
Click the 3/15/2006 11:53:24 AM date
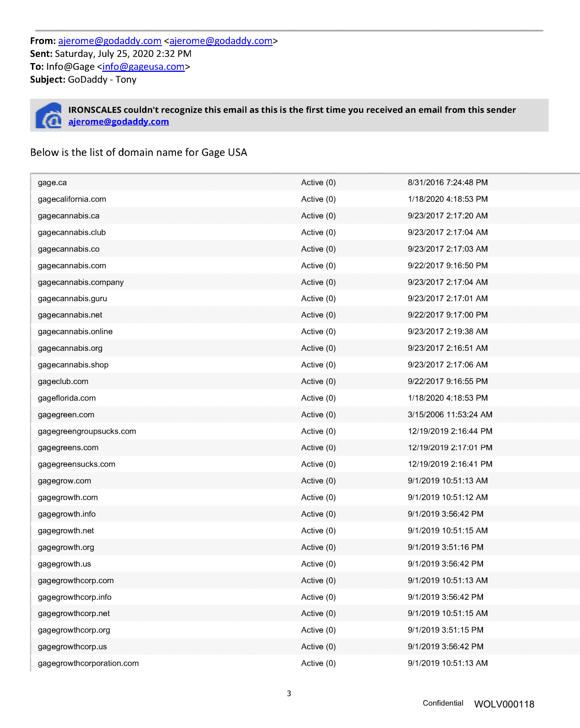[450, 415]
